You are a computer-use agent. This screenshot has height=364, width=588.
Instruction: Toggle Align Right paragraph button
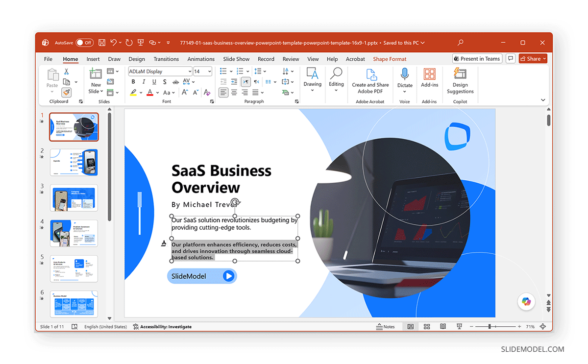point(245,92)
